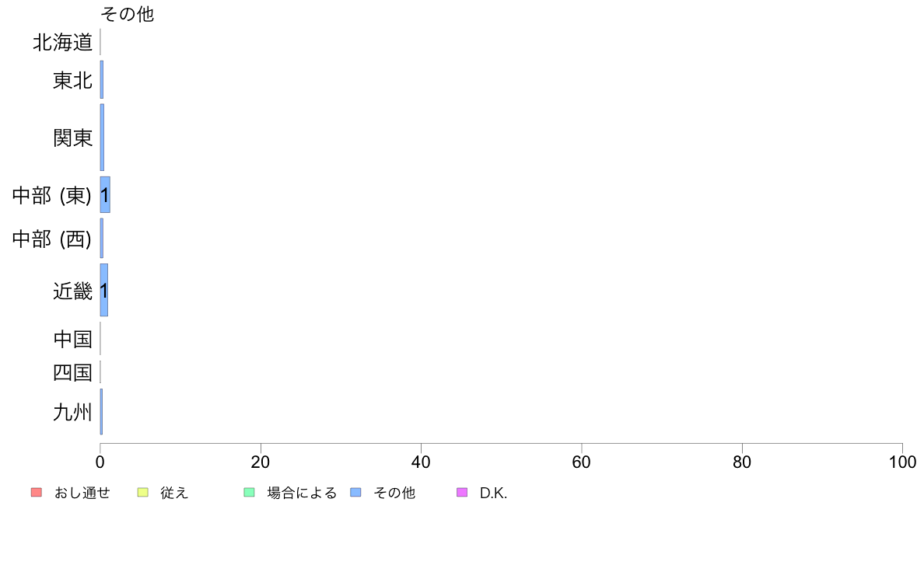This screenshot has width=924, height=572.
Task: Select the blue bar for 近畿
Action: tap(104, 290)
